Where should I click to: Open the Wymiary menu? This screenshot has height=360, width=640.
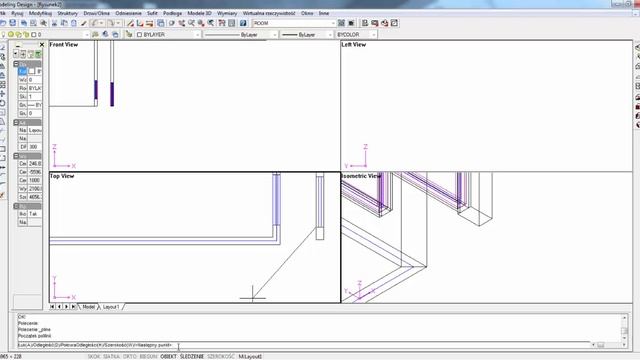pyautogui.click(x=227, y=13)
